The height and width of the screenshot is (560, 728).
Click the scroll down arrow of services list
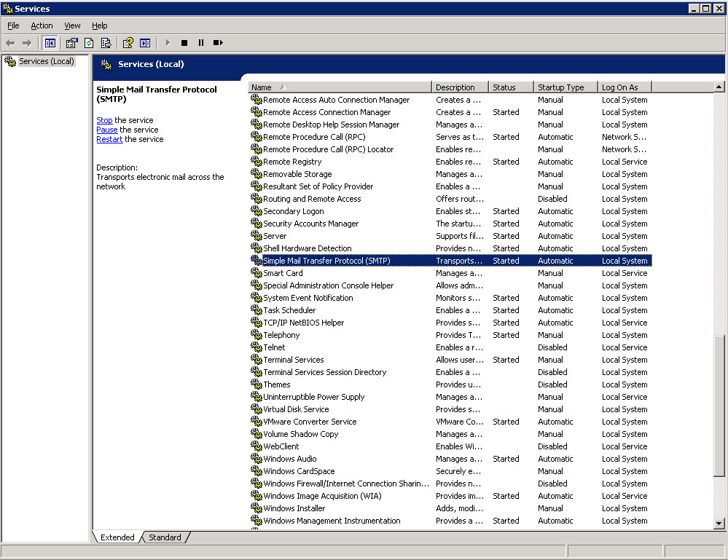pos(719,524)
